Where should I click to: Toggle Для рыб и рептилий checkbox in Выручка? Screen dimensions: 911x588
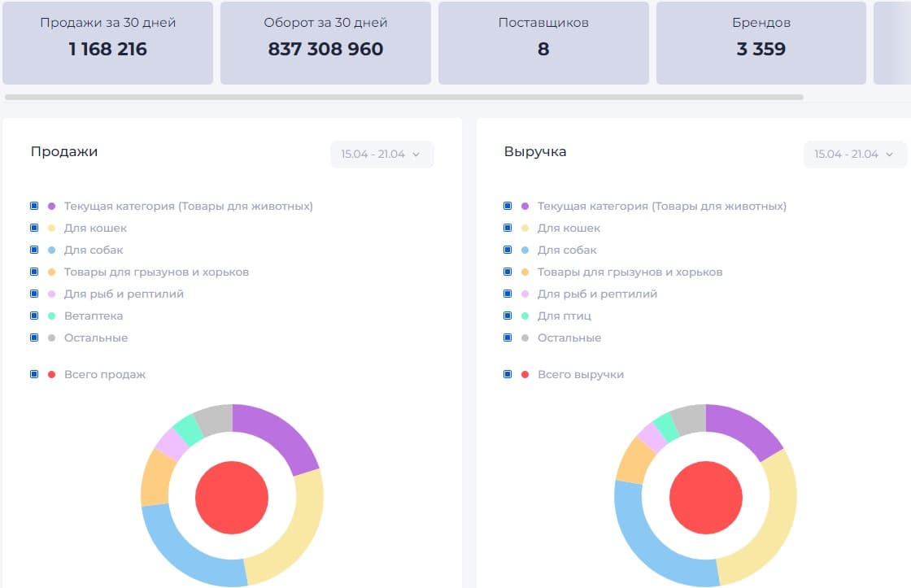[508, 294]
